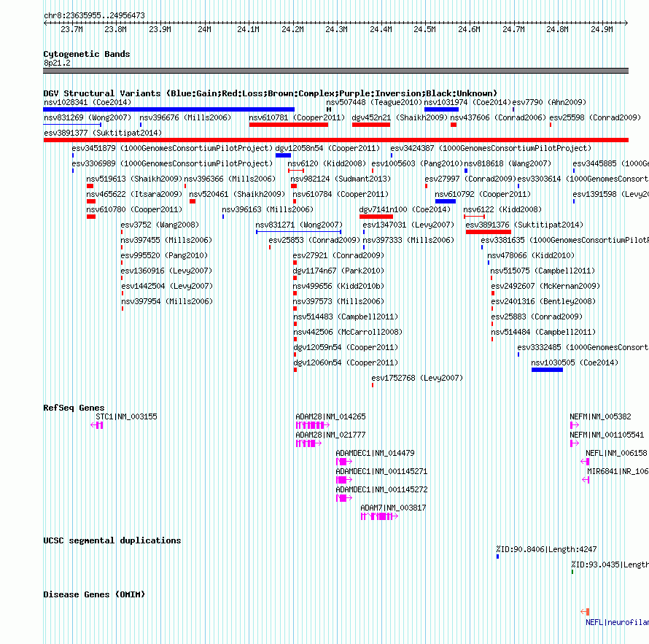649x644 pixels.
Task: Open esv3752 (Wang2008) label
Action: pos(160,225)
